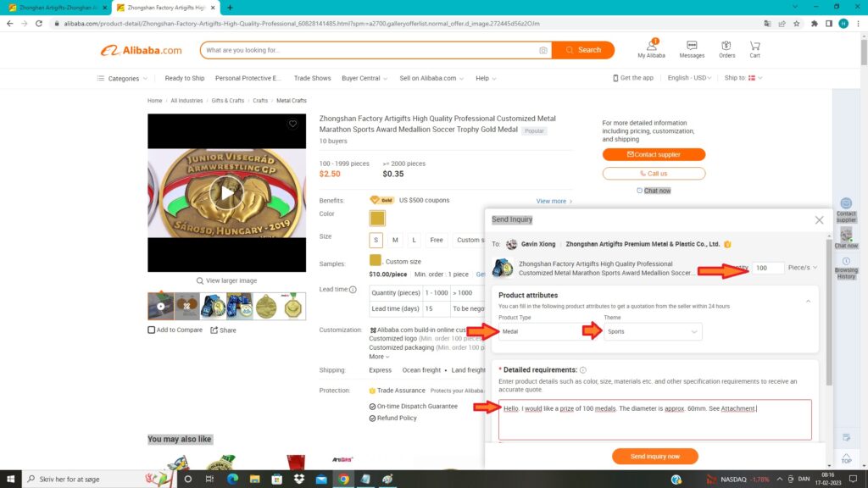Click the camera image search icon
Screen dimensions: 868x488
click(542, 50)
